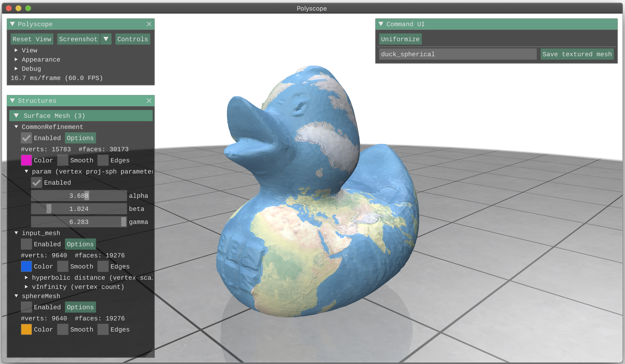Click Options button for sphereMesh
Screen dimensions: 625x364
[x=80, y=307]
